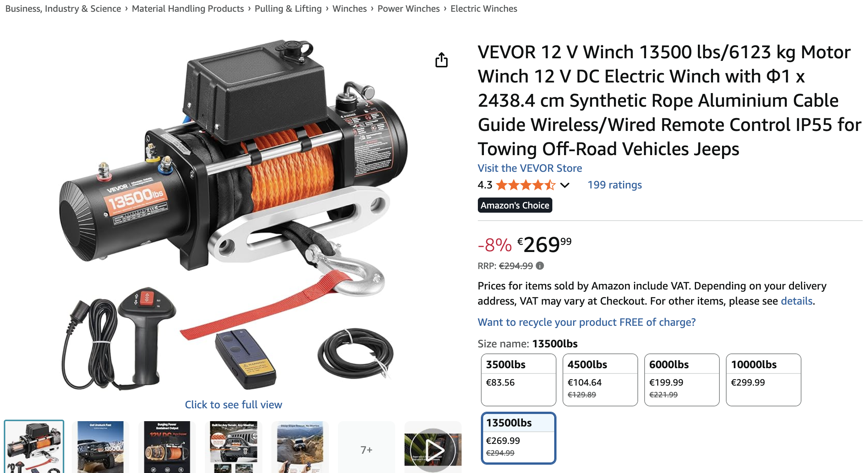Expand the star rating dropdown arrow
This screenshot has height=473, width=868.
click(x=565, y=185)
